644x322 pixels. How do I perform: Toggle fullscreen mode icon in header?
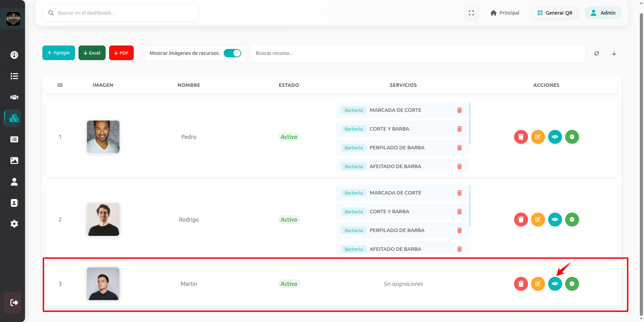471,13
